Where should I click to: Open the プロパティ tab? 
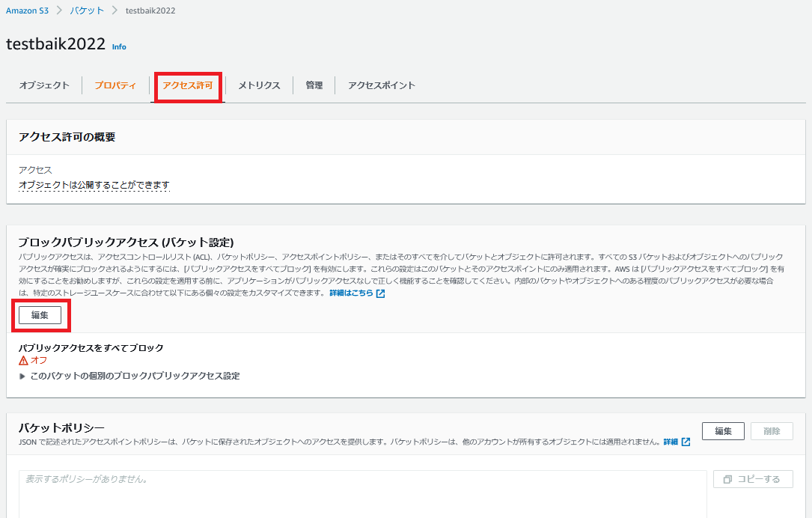coord(115,85)
